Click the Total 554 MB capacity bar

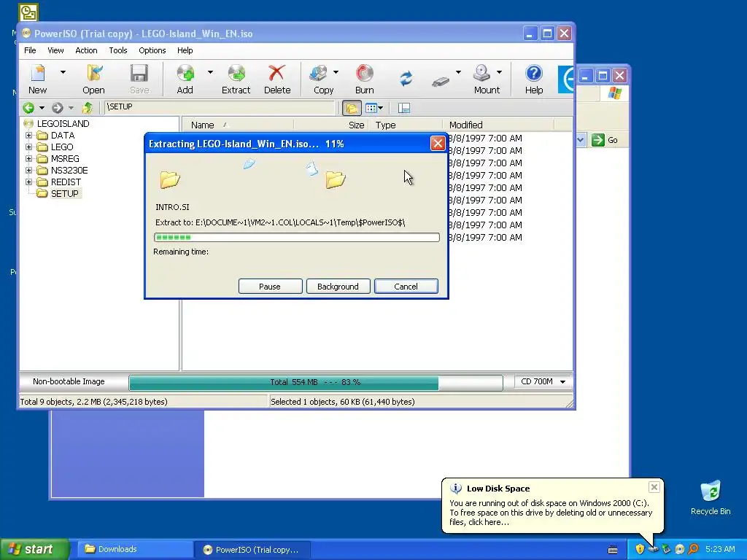click(x=315, y=382)
